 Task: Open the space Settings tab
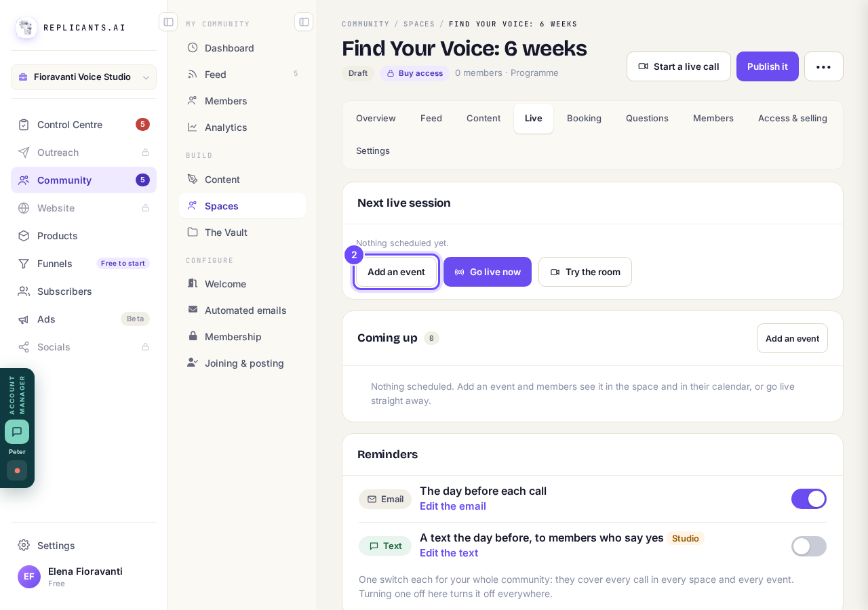[373, 151]
